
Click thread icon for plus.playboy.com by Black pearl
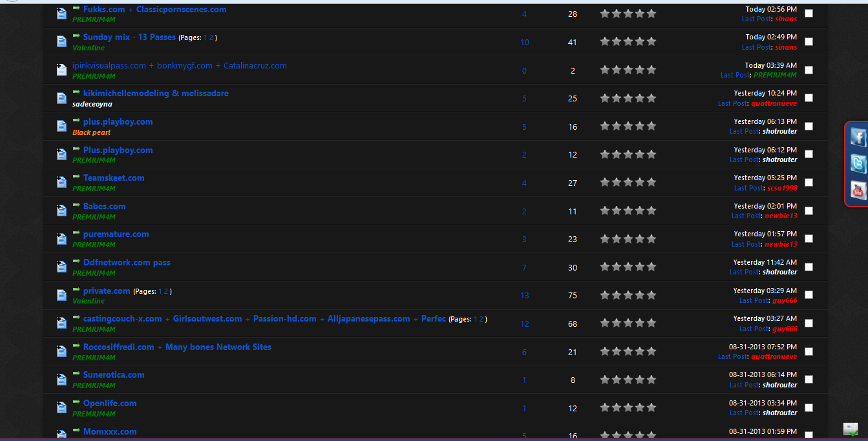pyautogui.click(x=61, y=127)
